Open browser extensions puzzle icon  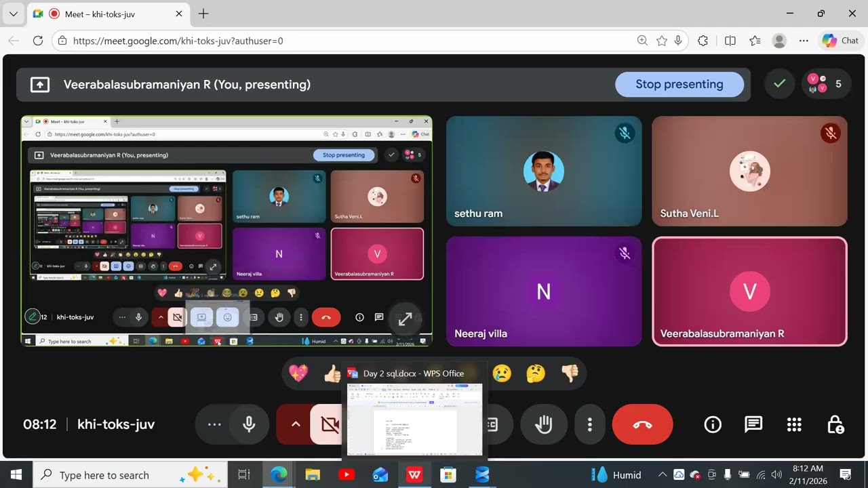click(x=703, y=41)
